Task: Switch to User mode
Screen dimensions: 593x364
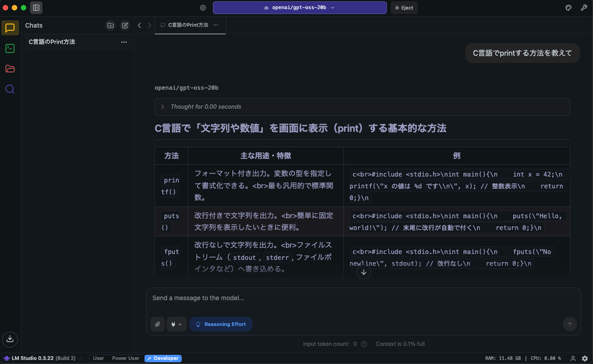Action: tap(98, 358)
